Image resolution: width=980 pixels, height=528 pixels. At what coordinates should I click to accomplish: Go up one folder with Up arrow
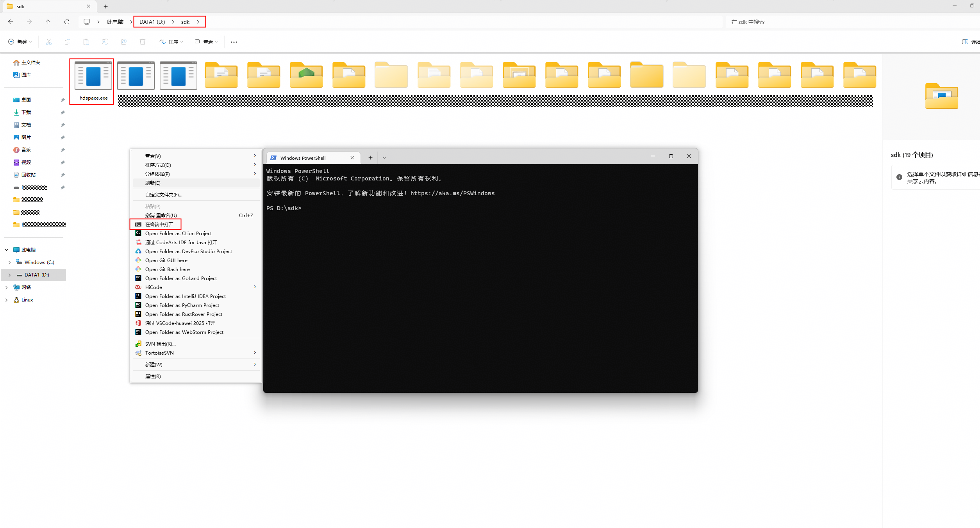tap(48, 22)
